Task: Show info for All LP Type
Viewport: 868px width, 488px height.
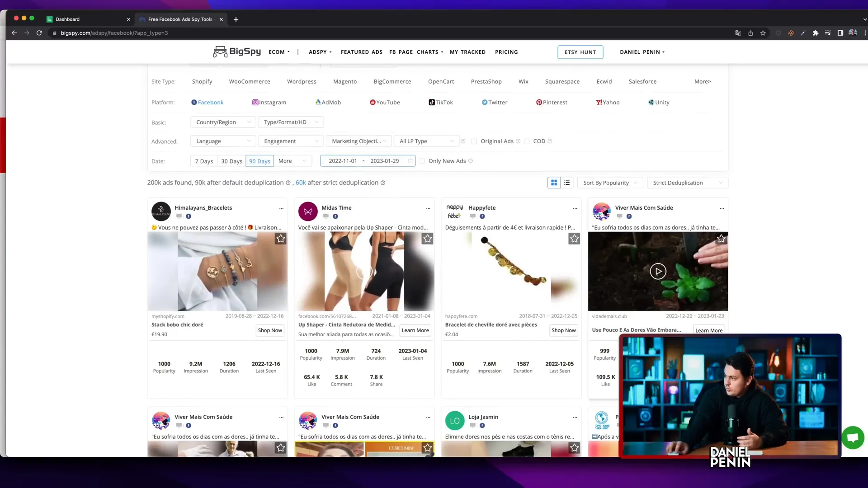Action: 463,141
